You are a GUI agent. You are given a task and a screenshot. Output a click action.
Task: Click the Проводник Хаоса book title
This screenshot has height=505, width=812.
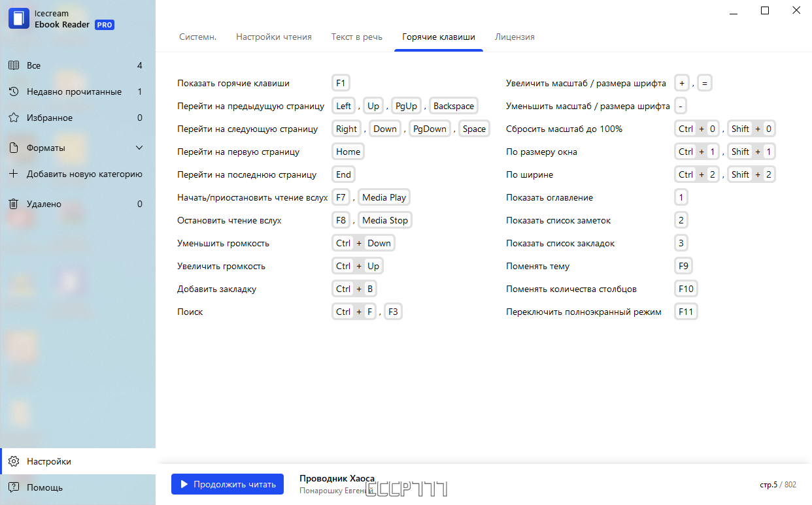pos(337,478)
